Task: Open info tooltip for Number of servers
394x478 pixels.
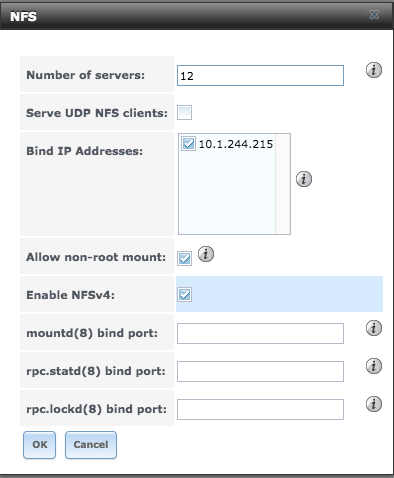Action: coord(374,70)
